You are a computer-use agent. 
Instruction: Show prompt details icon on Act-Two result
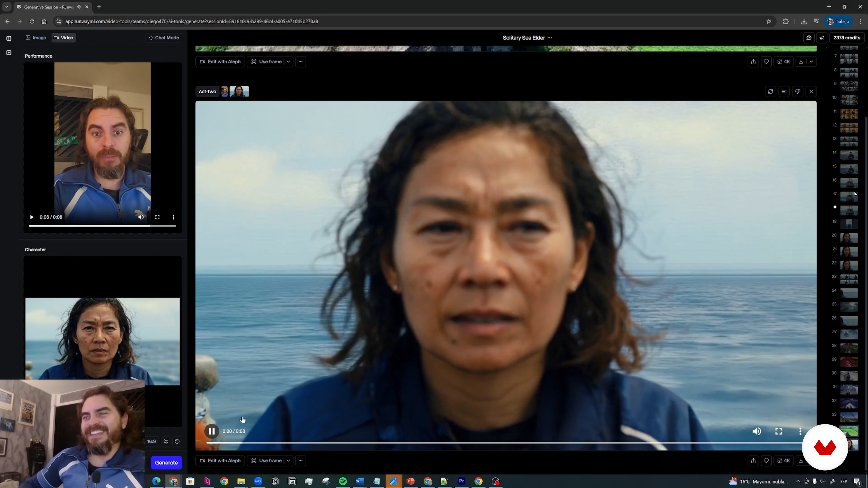(x=784, y=91)
